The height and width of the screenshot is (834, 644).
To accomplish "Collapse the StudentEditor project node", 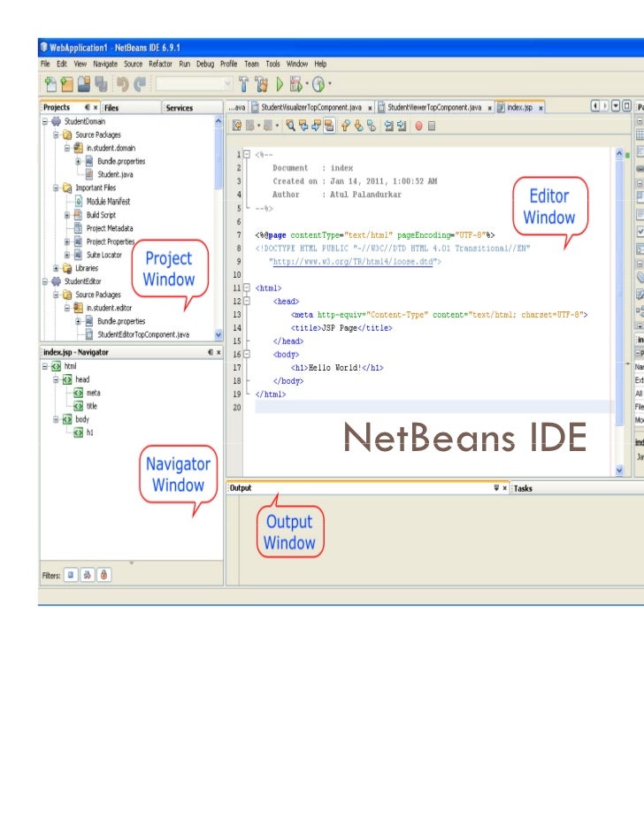I will click(45, 281).
